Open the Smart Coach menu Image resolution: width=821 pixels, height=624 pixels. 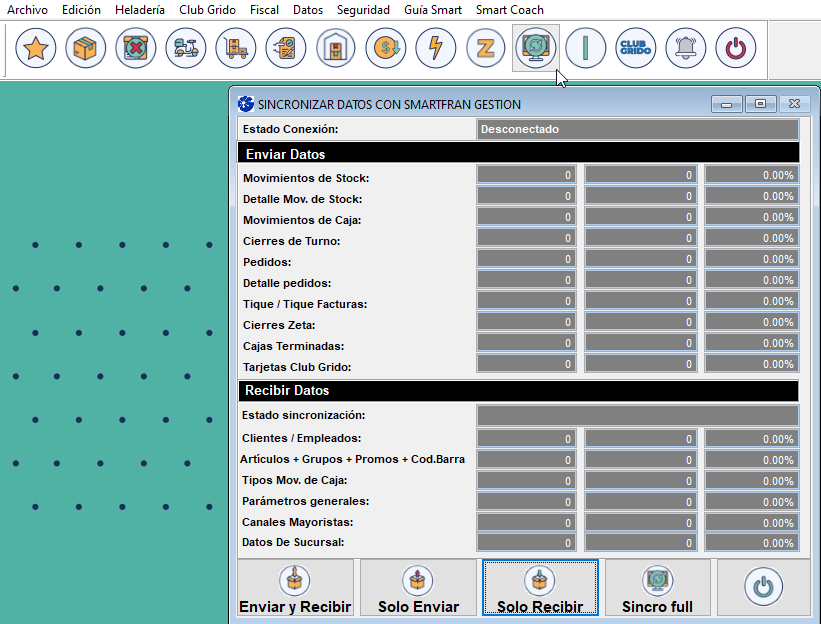509,10
